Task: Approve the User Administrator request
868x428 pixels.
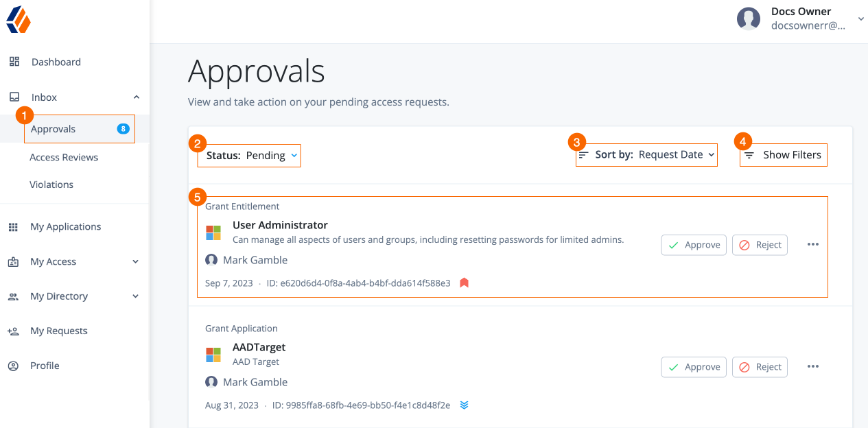Action: [694, 245]
